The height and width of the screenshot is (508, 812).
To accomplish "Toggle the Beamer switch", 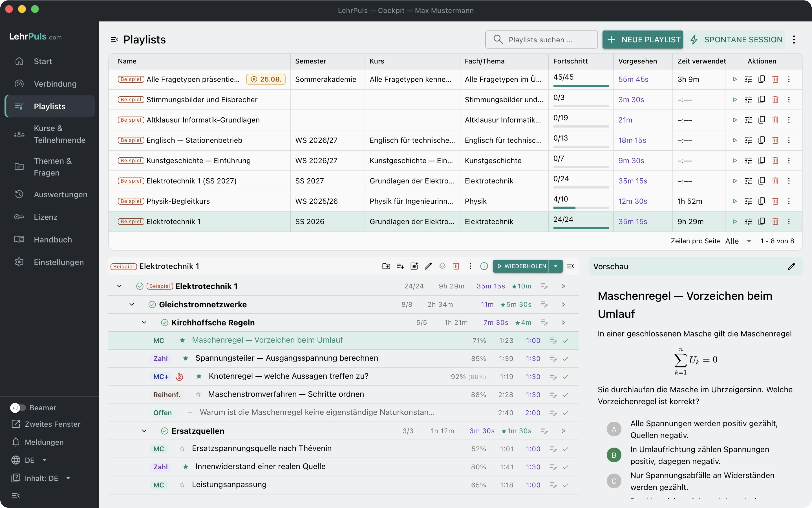I will pos(18,408).
